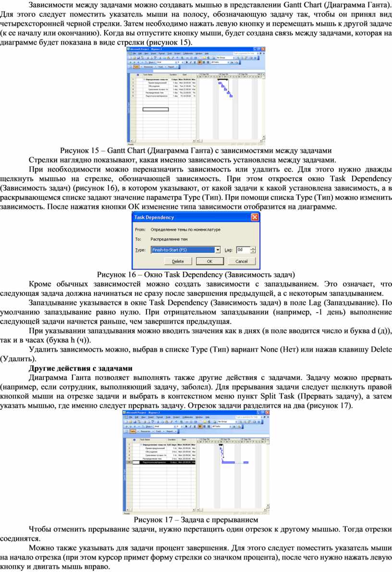Click the From value 'Определение темы по номенклатуре'

(185, 230)
